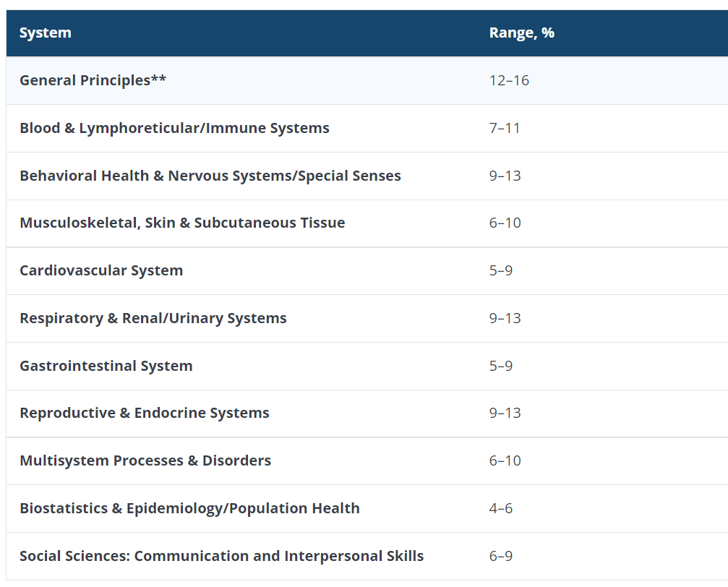This screenshot has height=587, width=728.
Task: Select Social Sciences: Communication and Interpersonal Skills
Action: click(221, 556)
